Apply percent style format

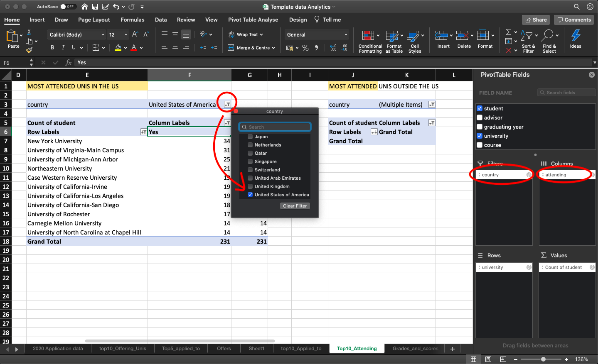[305, 48]
